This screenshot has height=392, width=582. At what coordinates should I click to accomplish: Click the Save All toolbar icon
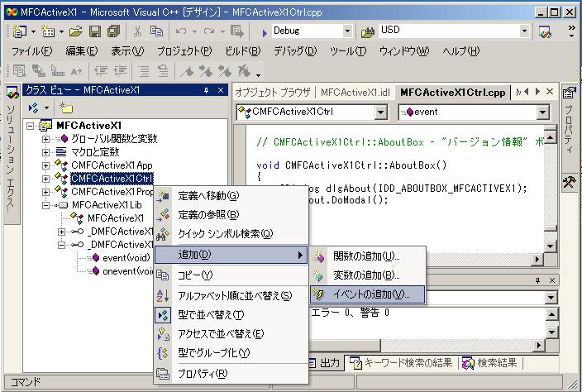[114, 32]
